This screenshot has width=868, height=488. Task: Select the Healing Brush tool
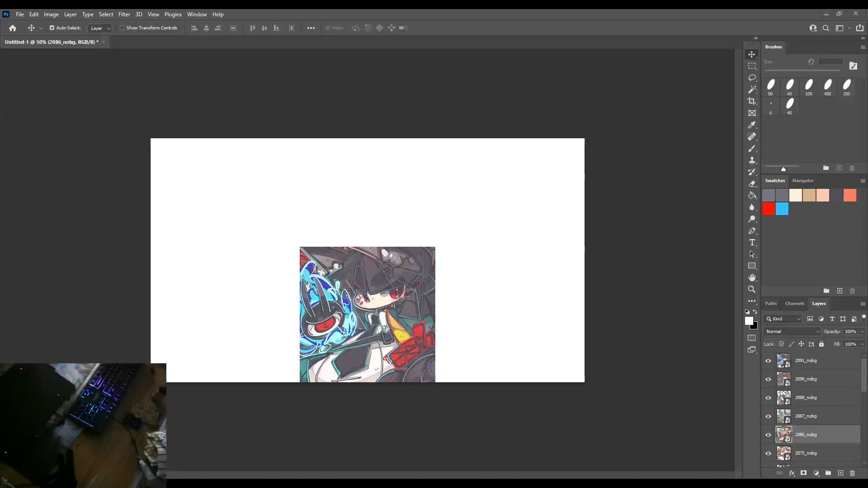pyautogui.click(x=752, y=136)
